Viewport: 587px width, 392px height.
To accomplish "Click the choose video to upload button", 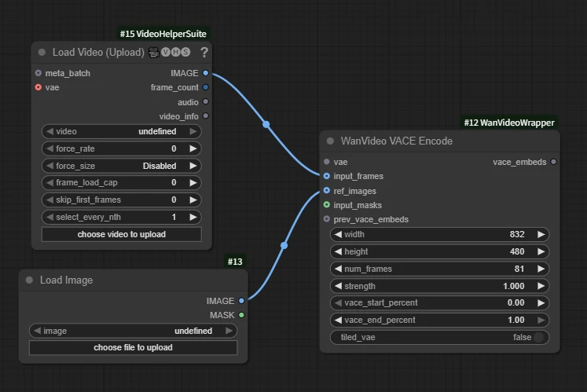I will [121, 234].
